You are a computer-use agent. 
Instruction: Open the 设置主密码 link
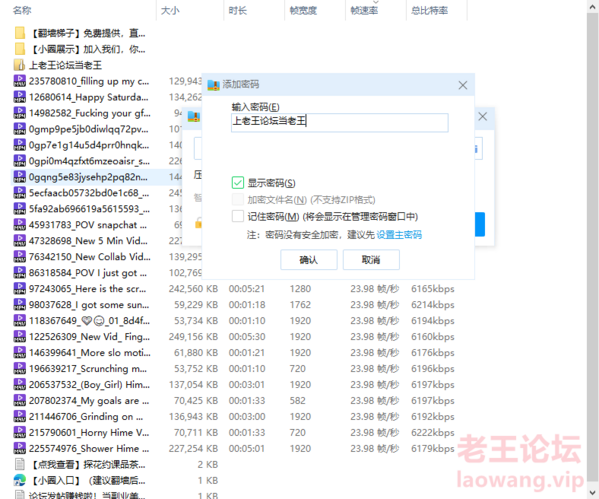click(x=399, y=235)
